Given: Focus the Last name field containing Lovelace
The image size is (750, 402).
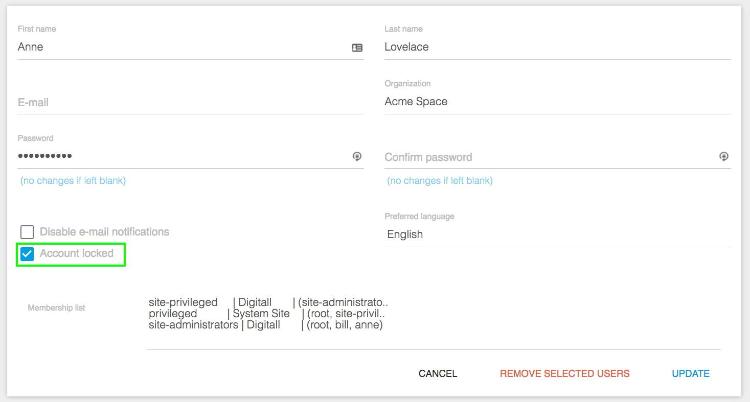Looking at the screenshot, I should 558,47.
